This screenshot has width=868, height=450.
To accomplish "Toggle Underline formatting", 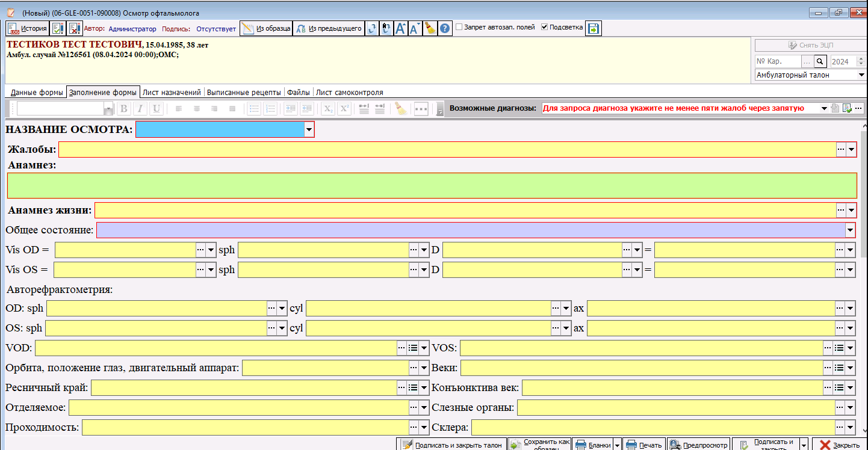I will pyautogui.click(x=156, y=109).
